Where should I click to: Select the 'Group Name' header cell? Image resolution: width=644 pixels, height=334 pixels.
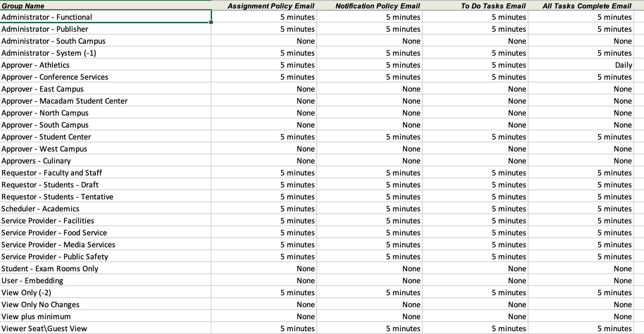pos(105,6)
